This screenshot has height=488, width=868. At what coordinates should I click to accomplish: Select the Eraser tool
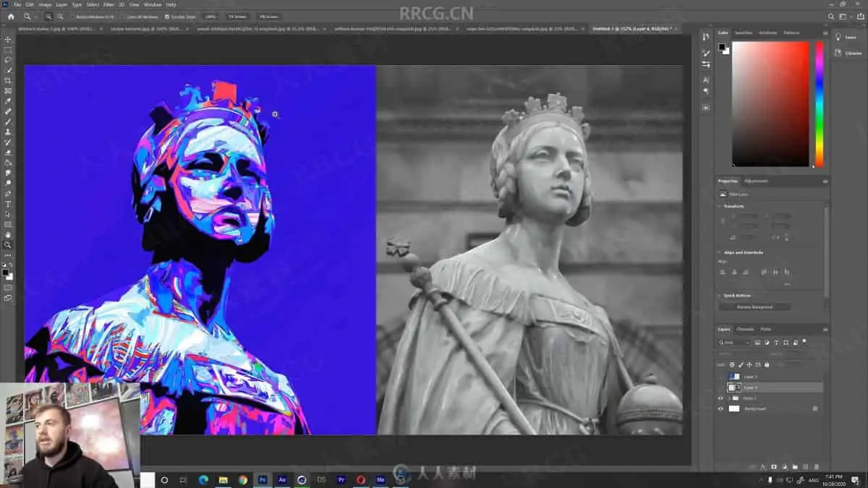8,153
